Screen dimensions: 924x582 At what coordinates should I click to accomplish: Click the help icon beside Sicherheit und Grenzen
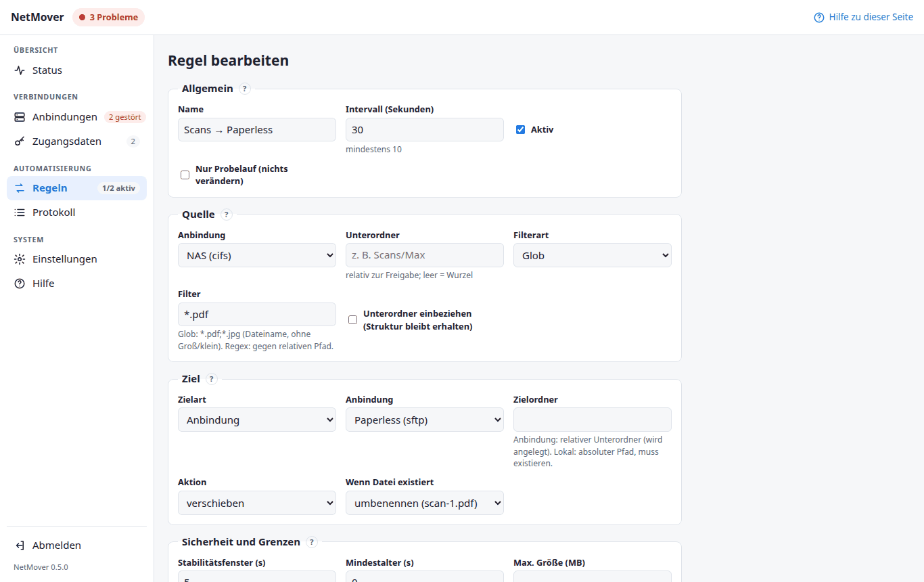(x=312, y=542)
